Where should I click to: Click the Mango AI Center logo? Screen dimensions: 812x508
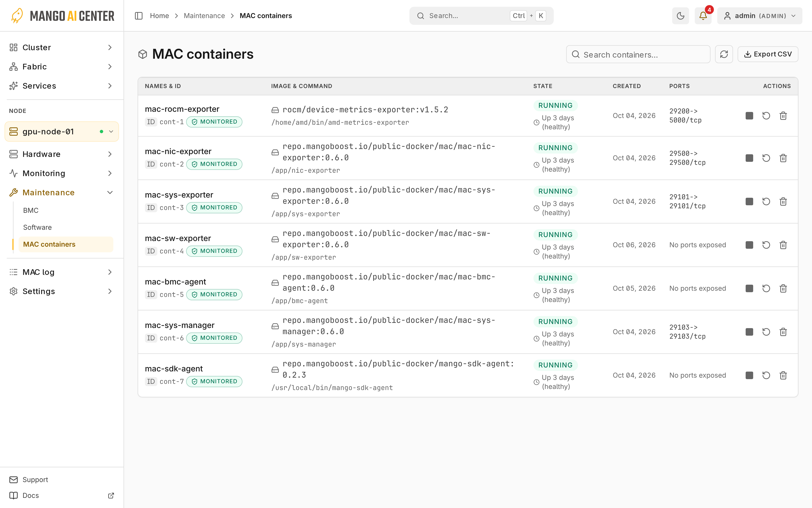point(62,16)
